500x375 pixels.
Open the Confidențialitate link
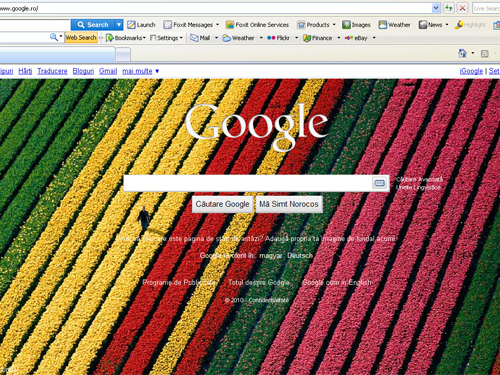point(268,300)
